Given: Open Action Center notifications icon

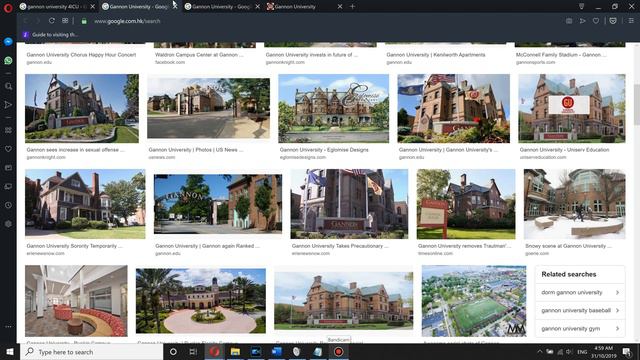Looking at the screenshot, I should coord(627,352).
